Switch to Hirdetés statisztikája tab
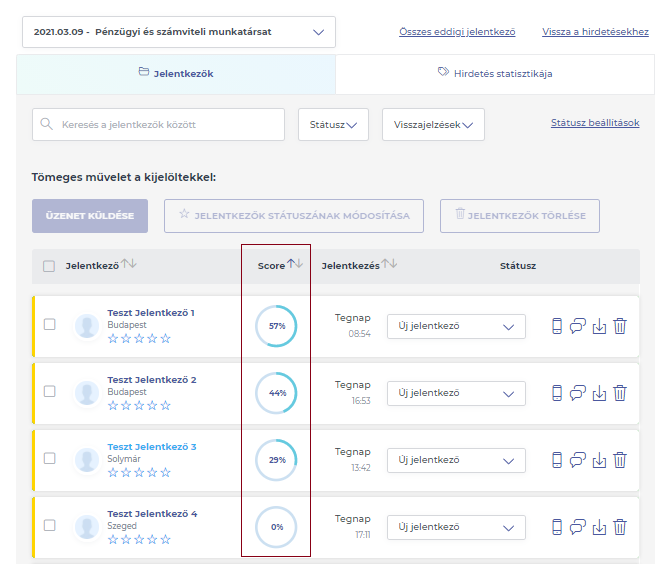This screenshot has height=564, width=664. [494, 73]
